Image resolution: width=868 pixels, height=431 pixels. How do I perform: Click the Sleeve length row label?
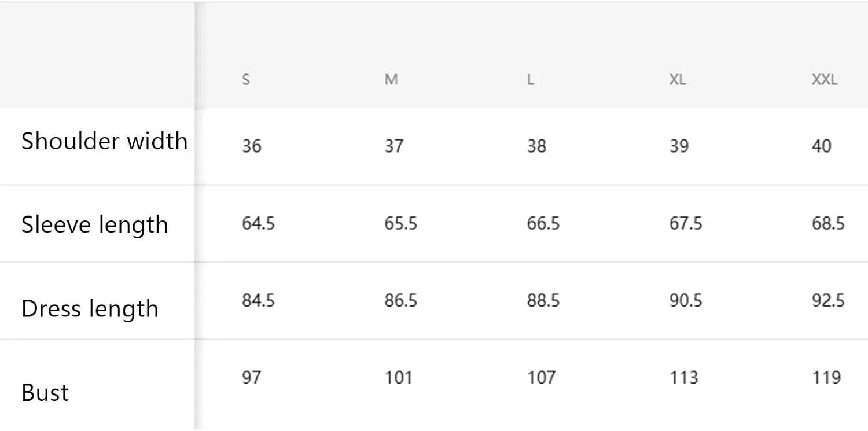95,225
